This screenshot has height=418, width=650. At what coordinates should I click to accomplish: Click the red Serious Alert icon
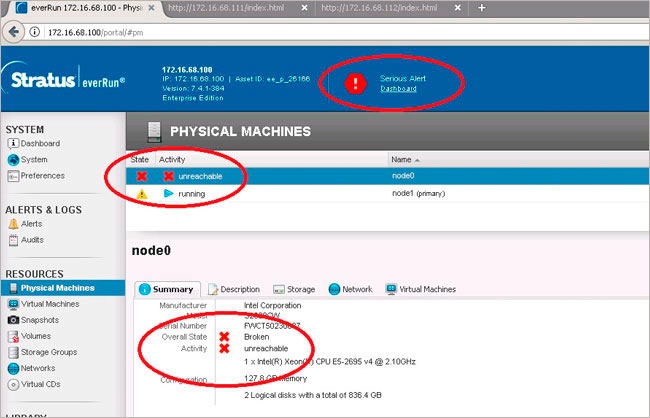point(355,84)
